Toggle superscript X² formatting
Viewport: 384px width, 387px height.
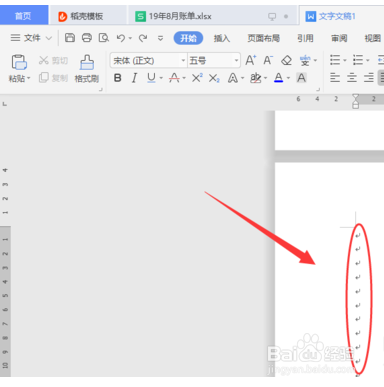197,78
